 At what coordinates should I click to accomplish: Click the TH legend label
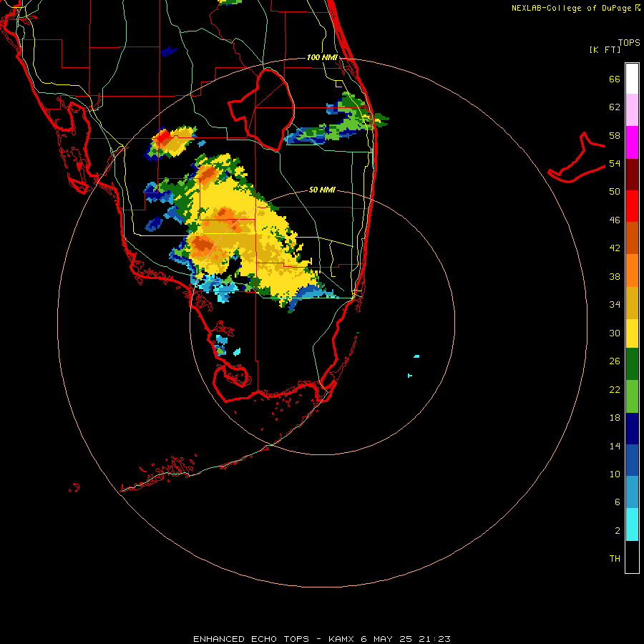[x=615, y=559]
